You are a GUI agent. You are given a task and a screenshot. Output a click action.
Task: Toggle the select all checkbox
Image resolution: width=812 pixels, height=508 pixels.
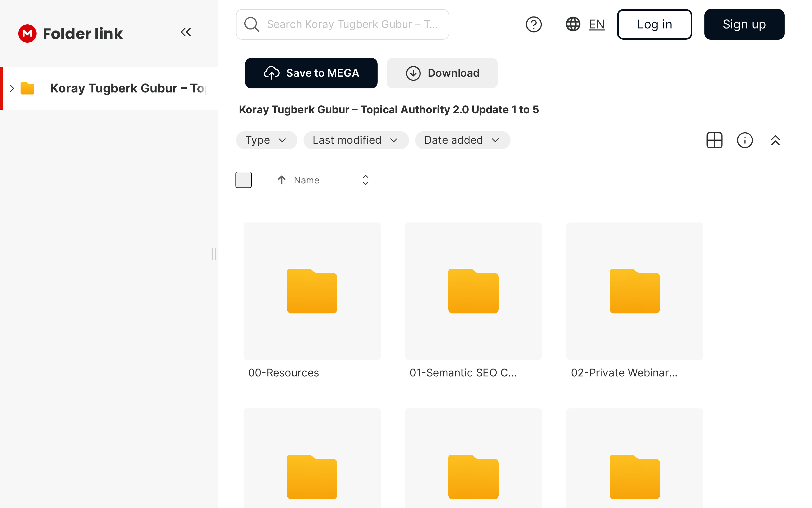click(244, 180)
